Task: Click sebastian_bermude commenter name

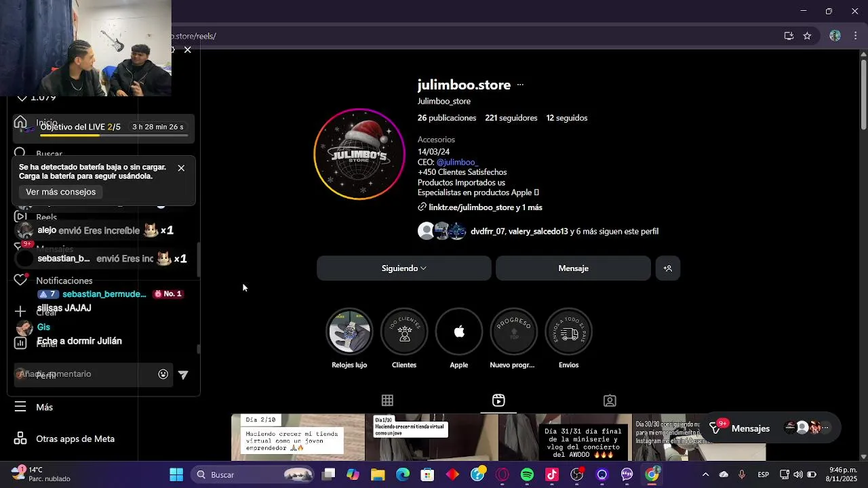Action: point(104,294)
